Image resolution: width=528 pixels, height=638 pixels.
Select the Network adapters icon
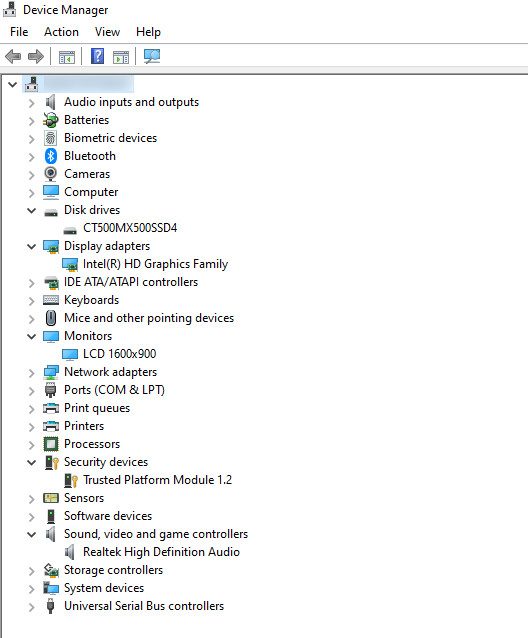51,372
